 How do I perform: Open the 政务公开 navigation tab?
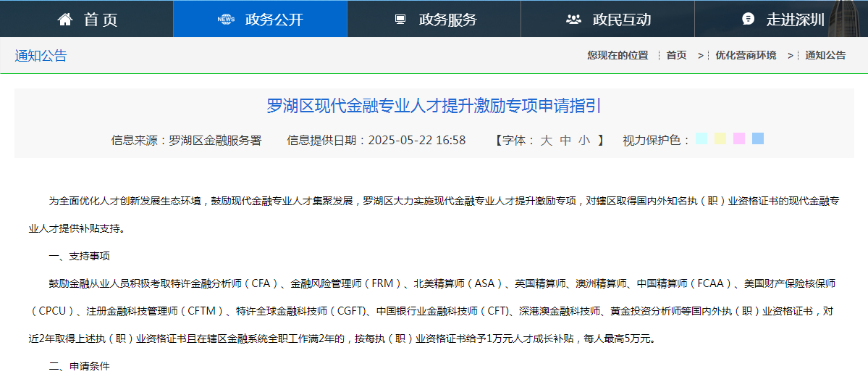[260, 19]
